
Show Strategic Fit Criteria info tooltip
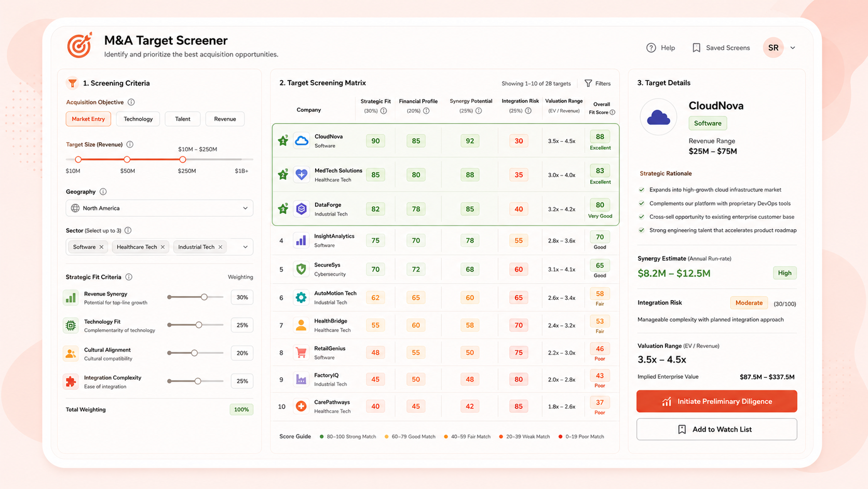pos(129,277)
